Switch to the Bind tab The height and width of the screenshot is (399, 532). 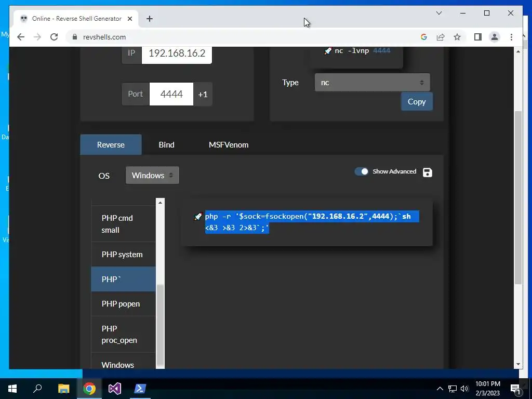coord(167,145)
